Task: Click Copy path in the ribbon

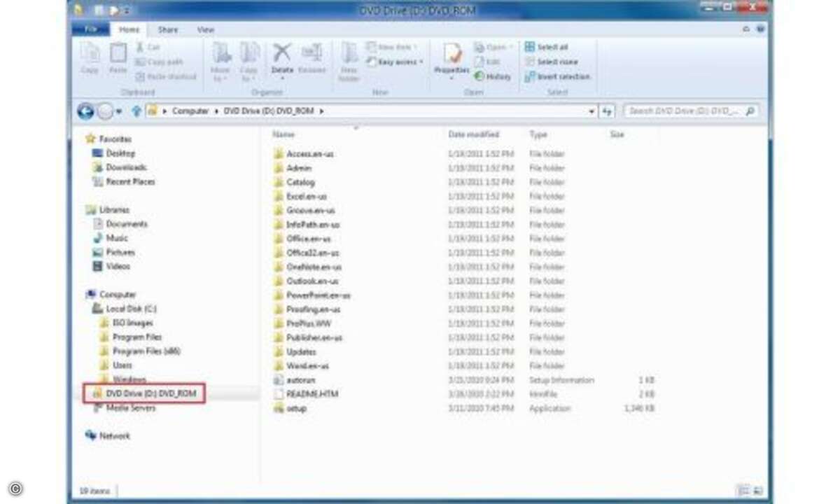Action: point(160,62)
